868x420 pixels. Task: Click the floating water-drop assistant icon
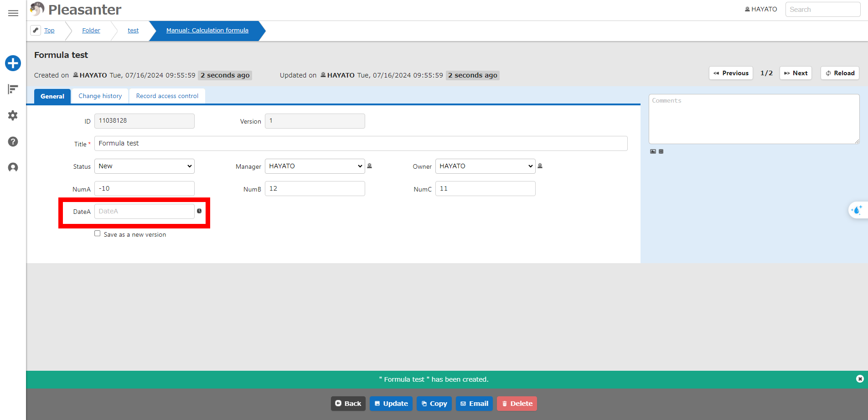tap(857, 210)
